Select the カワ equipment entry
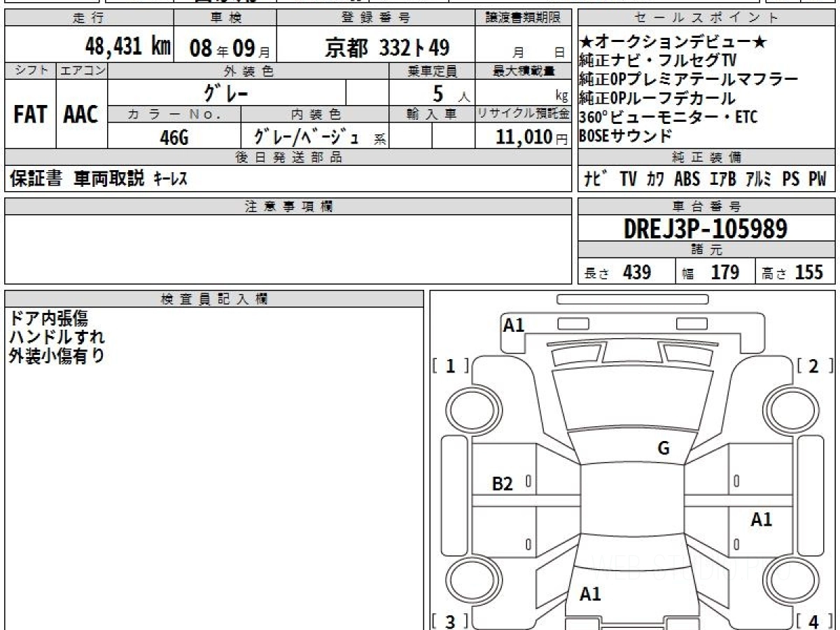This screenshot has height=630, width=840. 655,179
